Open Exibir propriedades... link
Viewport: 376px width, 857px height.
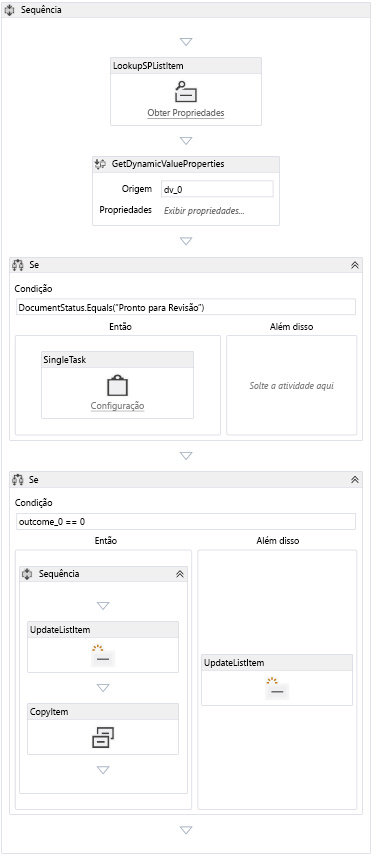(204, 210)
